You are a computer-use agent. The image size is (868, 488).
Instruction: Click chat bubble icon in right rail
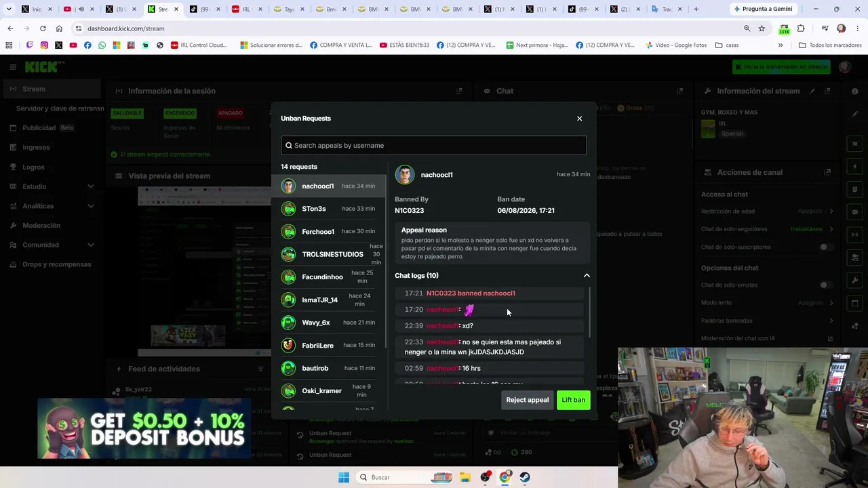tap(854, 212)
